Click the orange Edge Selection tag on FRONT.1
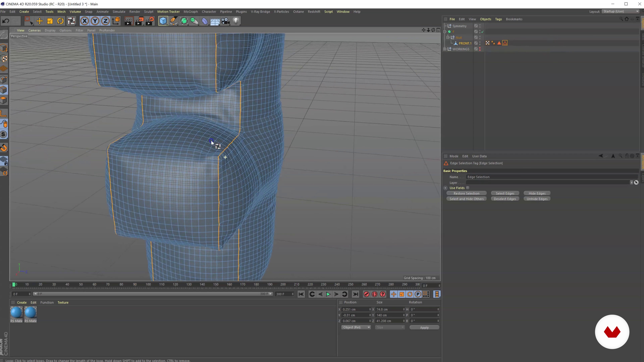The height and width of the screenshot is (362, 644). (x=505, y=43)
